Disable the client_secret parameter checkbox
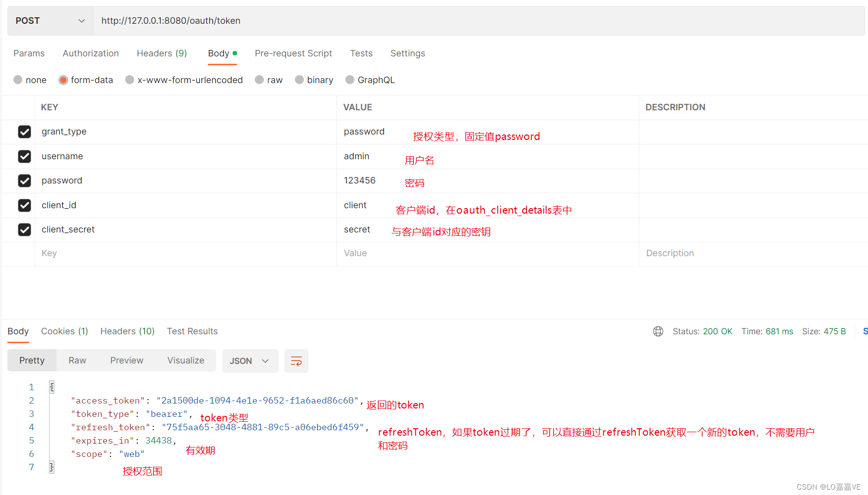This screenshot has width=868, height=495. coord(24,229)
